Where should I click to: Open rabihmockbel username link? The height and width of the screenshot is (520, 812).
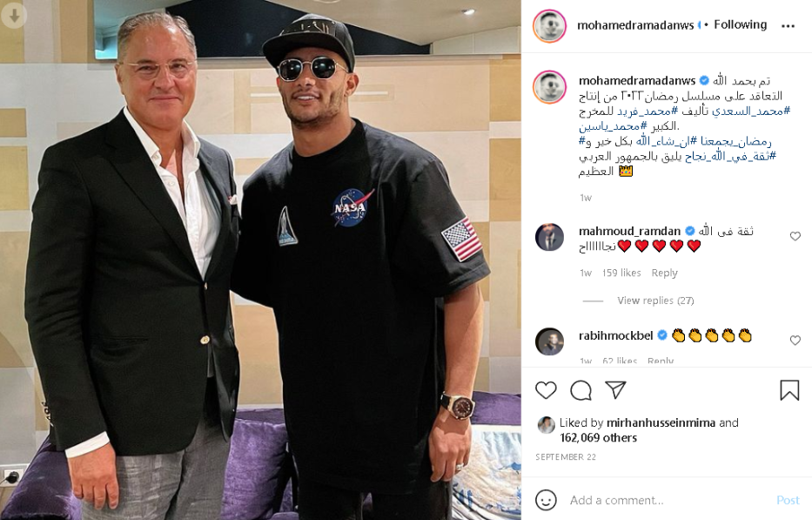(615, 336)
